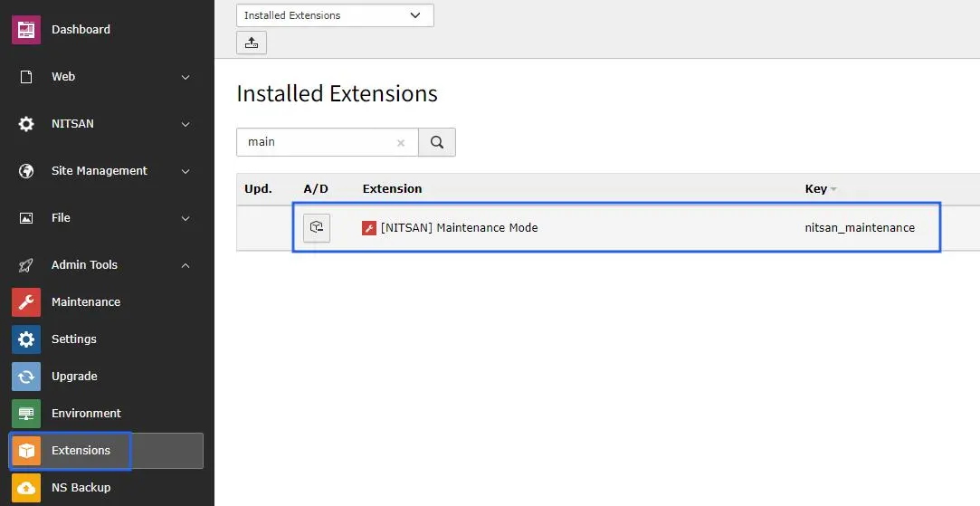Click the Web page icon in sidebar

(26, 77)
